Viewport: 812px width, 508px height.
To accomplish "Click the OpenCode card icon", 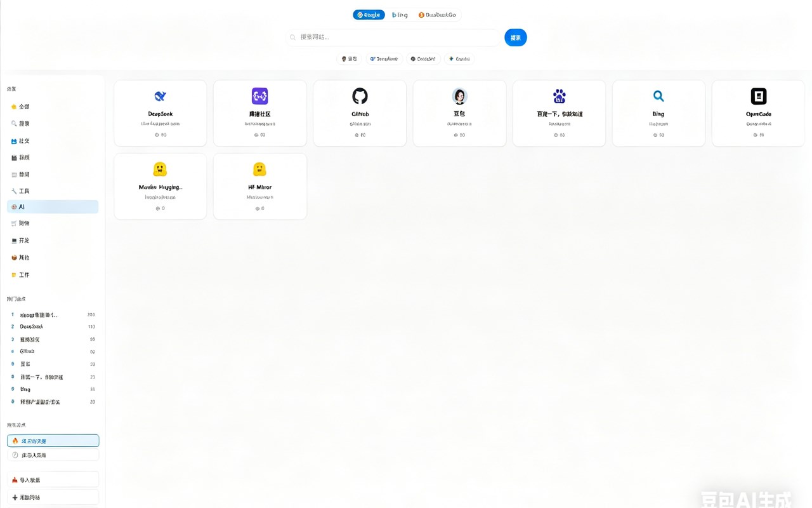I will [759, 96].
